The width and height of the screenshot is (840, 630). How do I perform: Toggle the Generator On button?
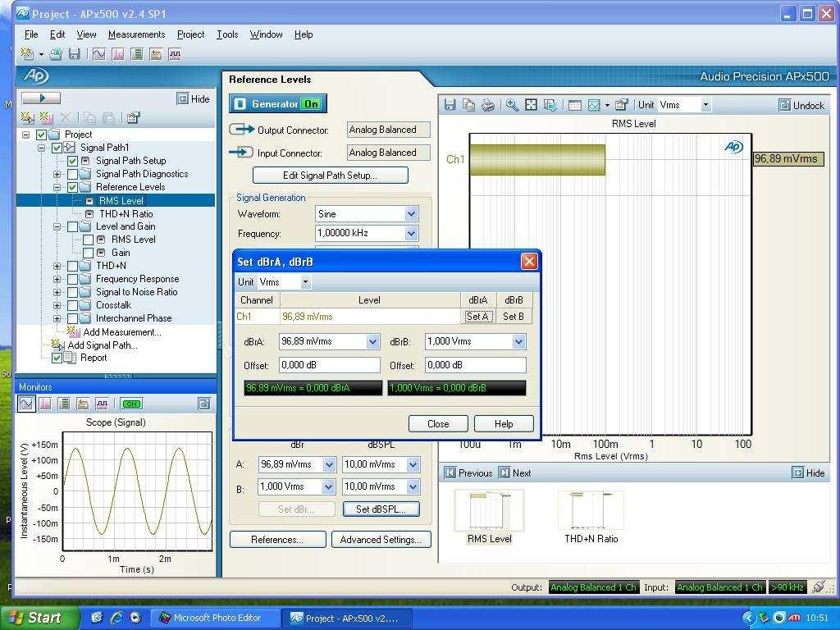[x=278, y=103]
